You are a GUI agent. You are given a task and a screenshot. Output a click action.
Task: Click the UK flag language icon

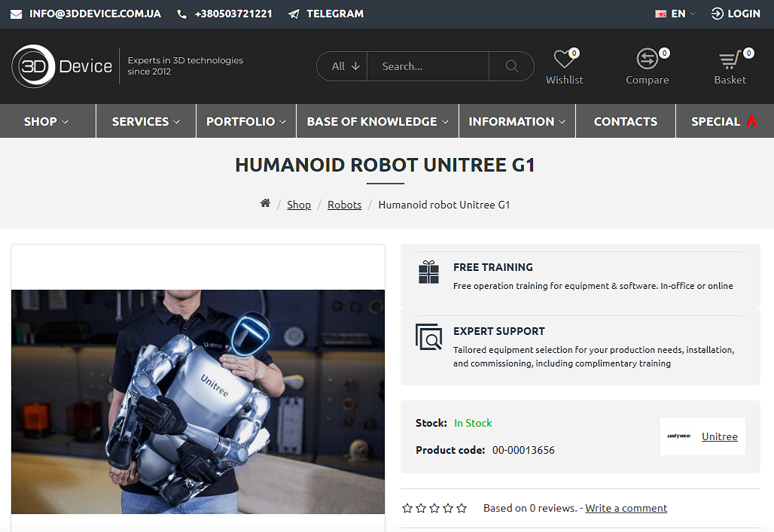pyautogui.click(x=660, y=14)
